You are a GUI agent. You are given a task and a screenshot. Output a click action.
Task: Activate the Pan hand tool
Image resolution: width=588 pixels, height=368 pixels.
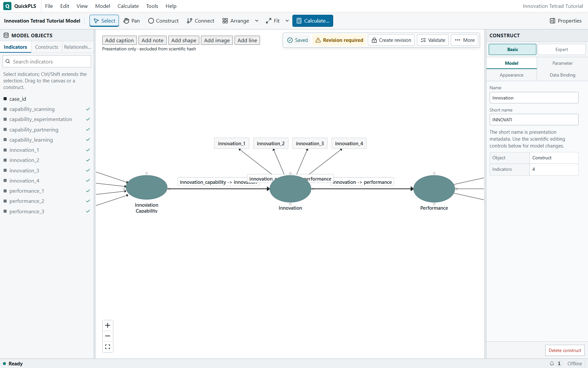coord(132,21)
